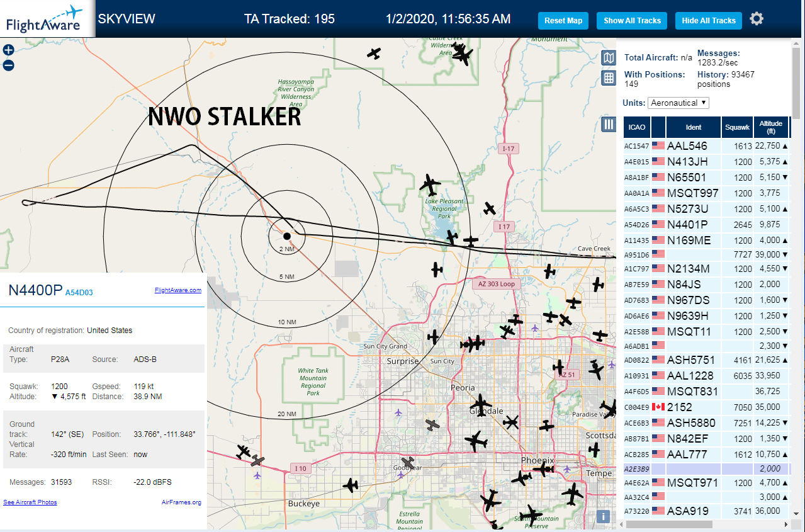The image size is (805, 532).
Task: Click the N4400P callsign heading
Action: click(x=35, y=290)
